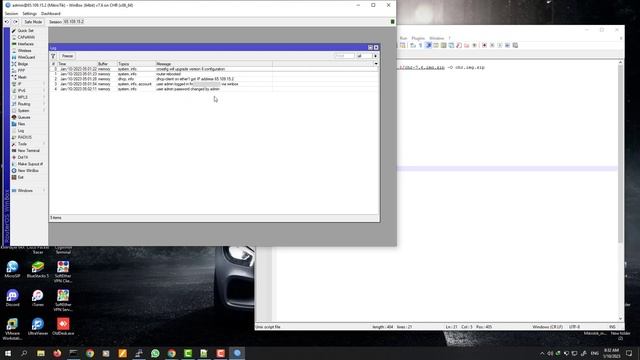Open PPP in WinBox sidebar
640x360 pixels.
tap(21, 71)
